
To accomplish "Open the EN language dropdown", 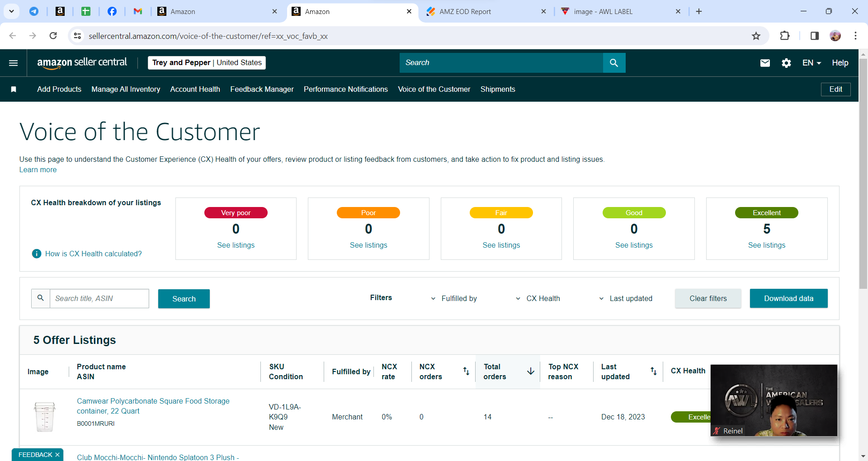I will 811,63.
